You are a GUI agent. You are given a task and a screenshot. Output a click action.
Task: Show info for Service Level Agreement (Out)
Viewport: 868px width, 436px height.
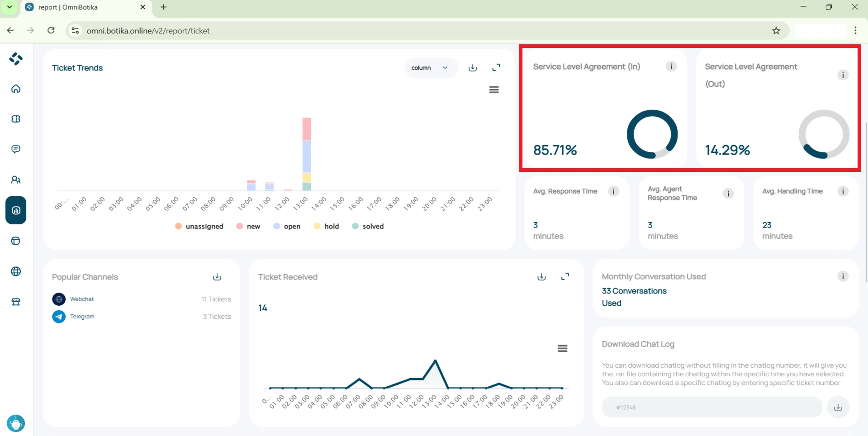(x=843, y=75)
